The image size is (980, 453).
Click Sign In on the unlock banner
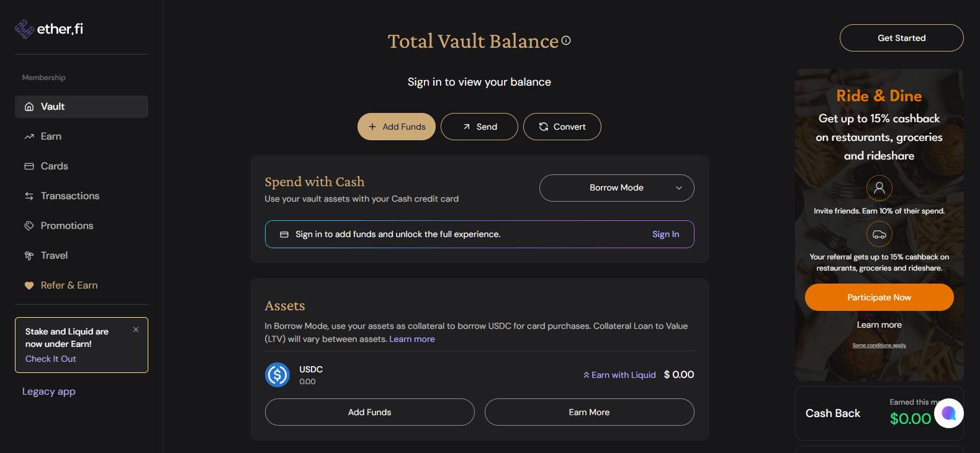coord(665,234)
